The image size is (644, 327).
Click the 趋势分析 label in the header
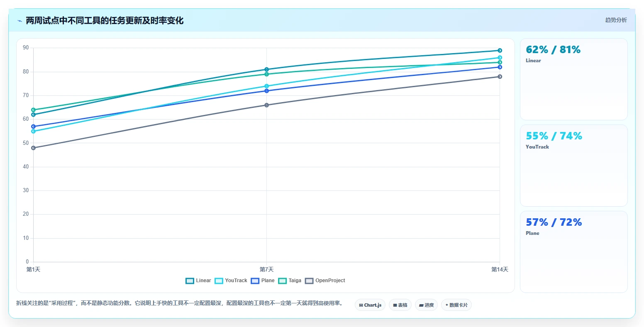(x=616, y=20)
